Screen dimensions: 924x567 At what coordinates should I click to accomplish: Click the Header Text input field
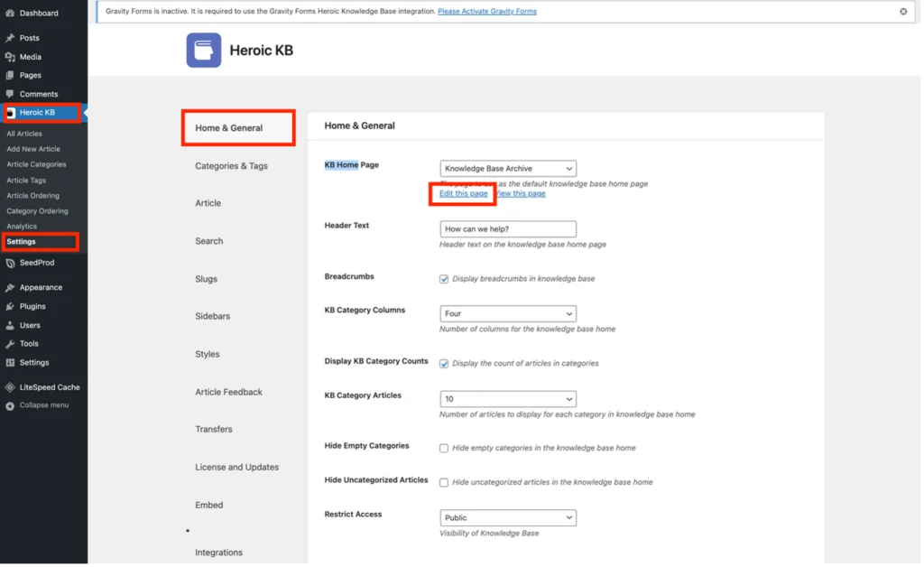pos(508,229)
